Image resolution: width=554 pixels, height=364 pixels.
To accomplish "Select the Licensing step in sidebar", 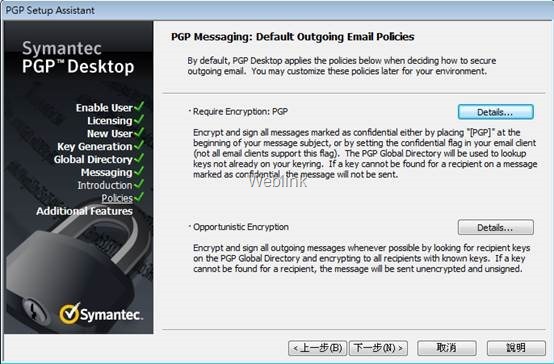I will pyautogui.click(x=110, y=121).
